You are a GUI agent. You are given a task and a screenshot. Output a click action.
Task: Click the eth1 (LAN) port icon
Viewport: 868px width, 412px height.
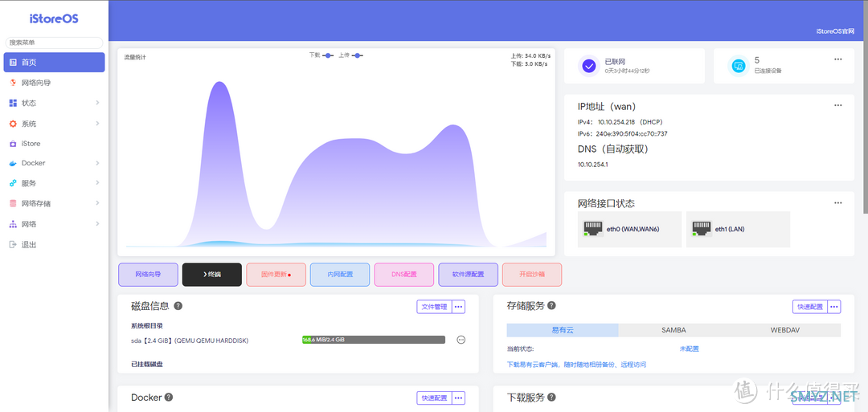click(702, 229)
